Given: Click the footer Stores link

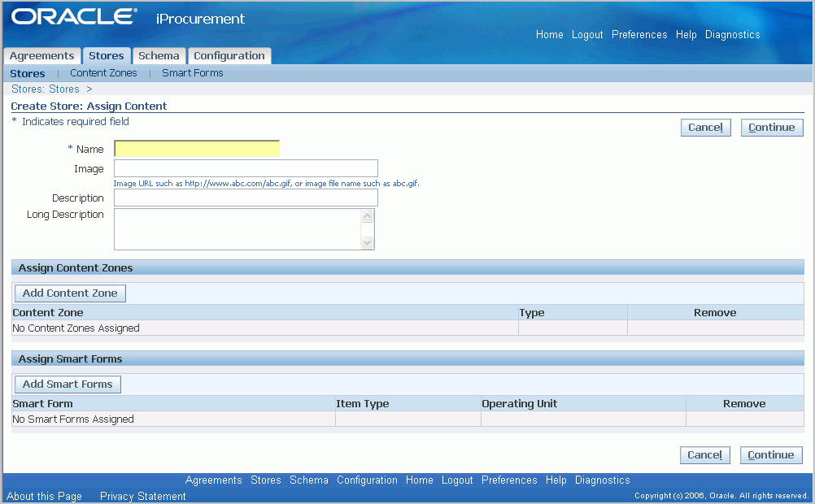Looking at the screenshot, I should pos(266,480).
